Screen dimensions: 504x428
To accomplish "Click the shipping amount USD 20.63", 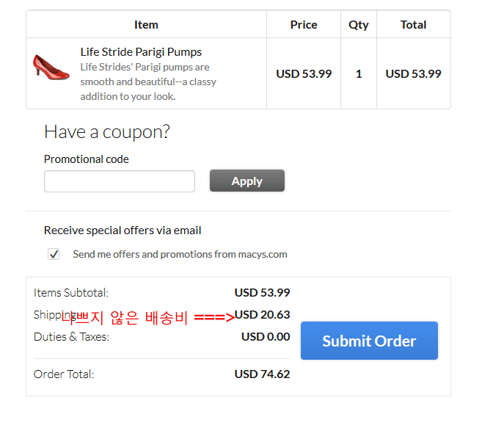I will [x=262, y=315].
